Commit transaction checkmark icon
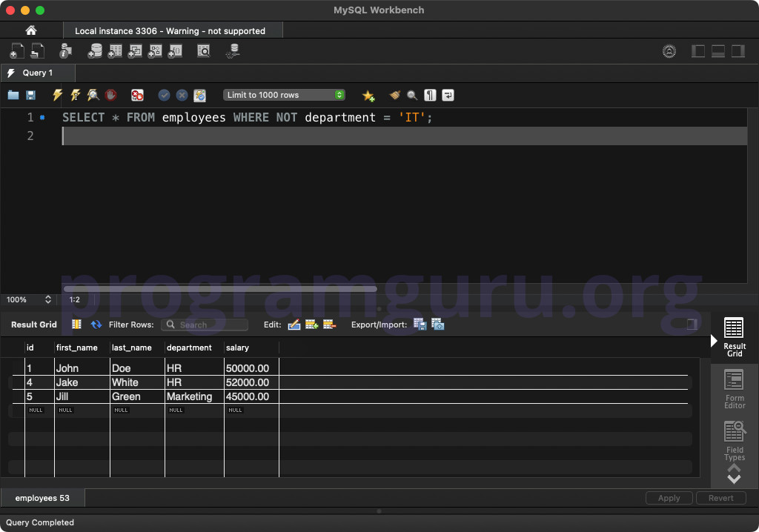This screenshot has height=532, width=759. 164,95
